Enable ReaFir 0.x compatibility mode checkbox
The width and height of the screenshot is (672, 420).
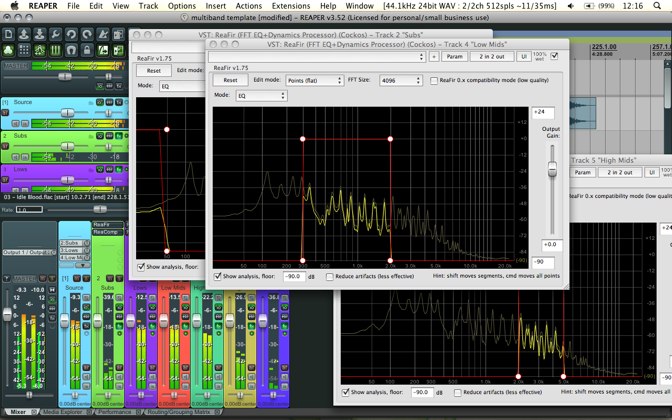(x=434, y=81)
